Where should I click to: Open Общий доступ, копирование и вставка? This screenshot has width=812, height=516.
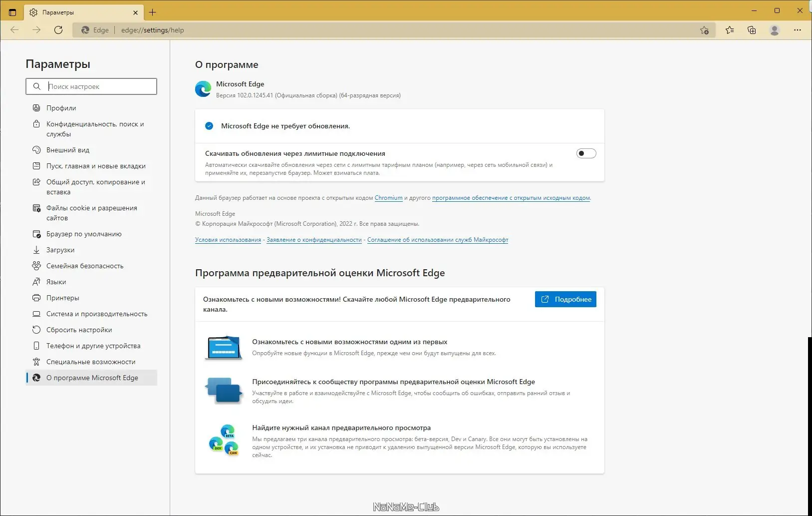tap(91, 187)
